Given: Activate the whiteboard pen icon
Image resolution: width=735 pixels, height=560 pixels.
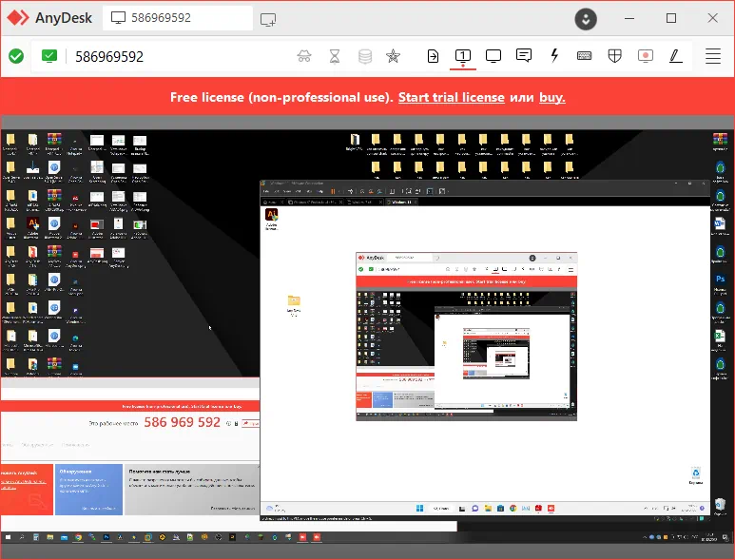Looking at the screenshot, I should 675,56.
